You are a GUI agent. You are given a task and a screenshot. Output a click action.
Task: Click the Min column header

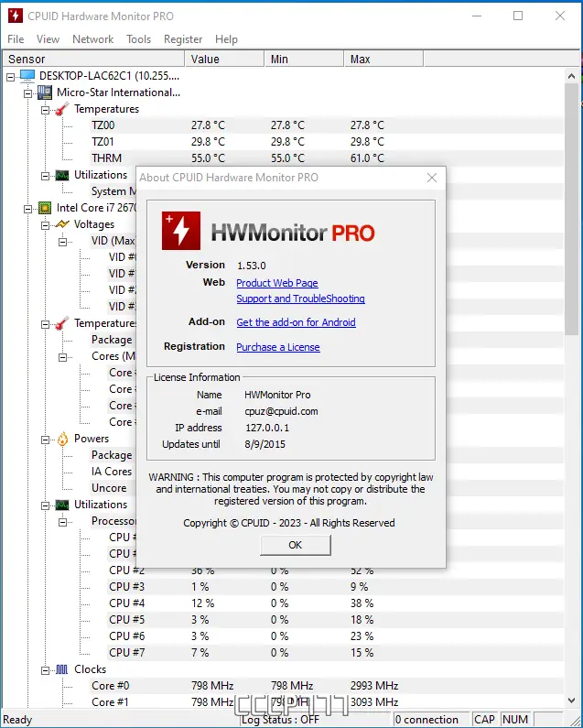tap(304, 59)
